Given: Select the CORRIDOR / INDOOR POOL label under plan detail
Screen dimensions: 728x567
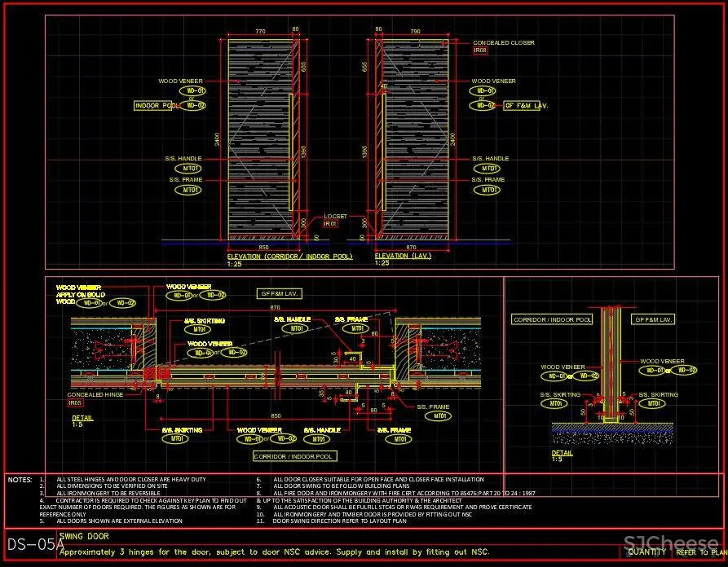Looking at the screenshot, I should tap(294, 456).
